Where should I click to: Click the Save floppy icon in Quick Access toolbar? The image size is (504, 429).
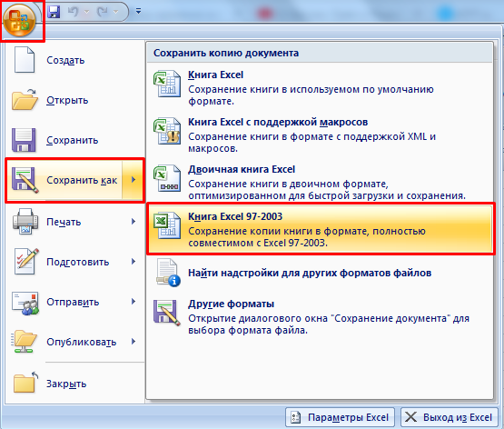(x=54, y=12)
